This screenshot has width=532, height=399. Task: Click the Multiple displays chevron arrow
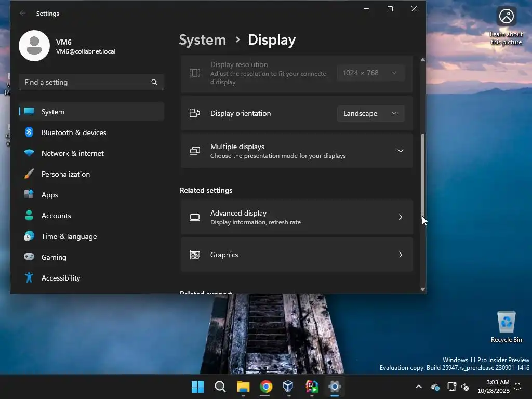(401, 151)
